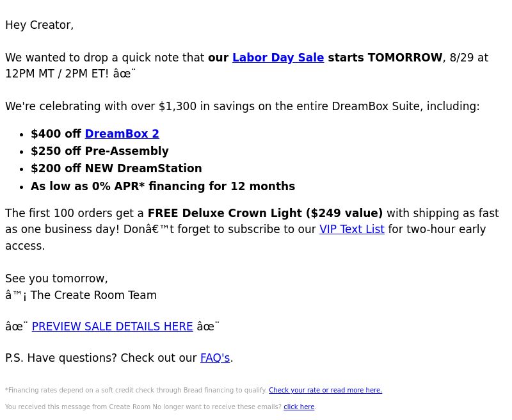The width and height of the screenshot is (512, 420).
Task: Visit the FAQ's link
Action: [x=215, y=358]
